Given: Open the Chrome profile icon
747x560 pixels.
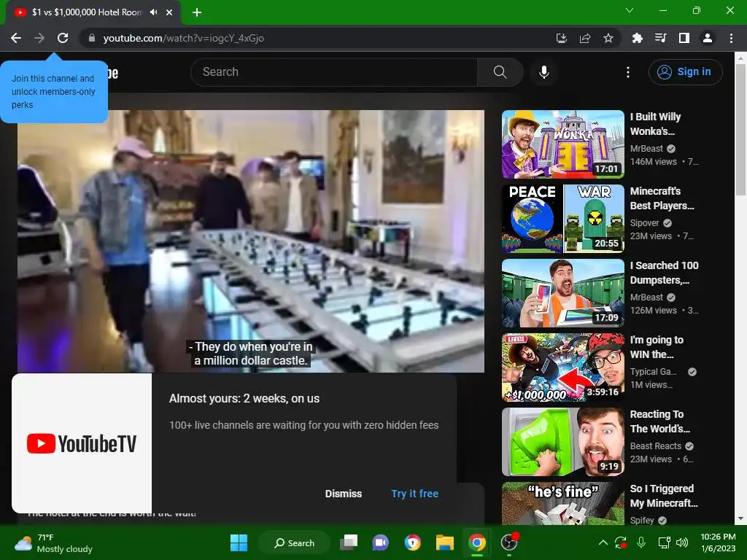Looking at the screenshot, I should 708,38.
